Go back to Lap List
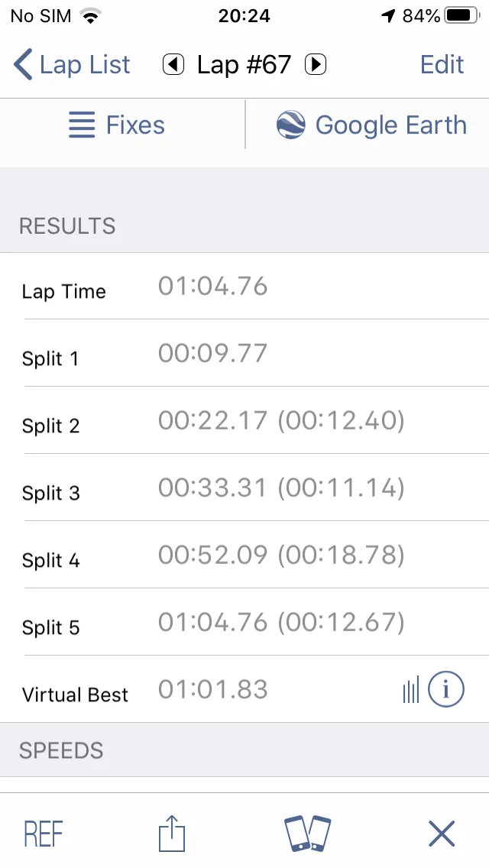489x868 pixels. pos(72,65)
